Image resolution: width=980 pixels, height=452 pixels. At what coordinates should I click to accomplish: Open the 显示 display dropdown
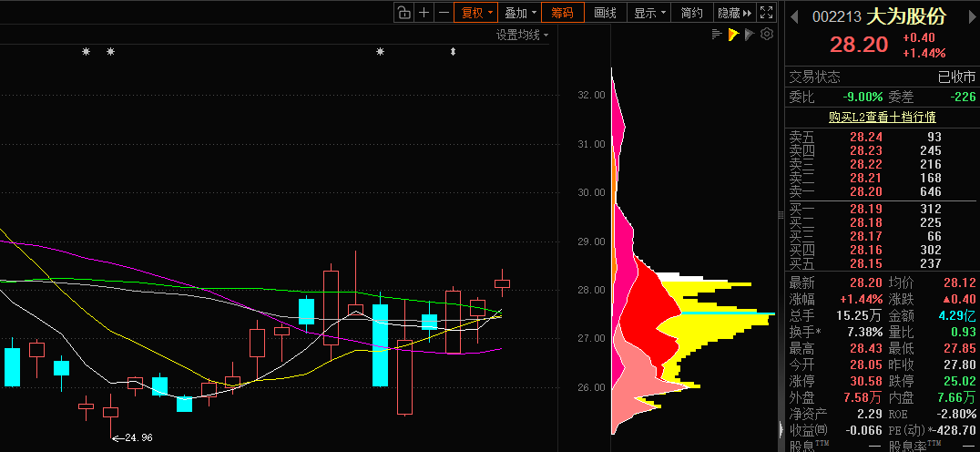click(649, 13)
